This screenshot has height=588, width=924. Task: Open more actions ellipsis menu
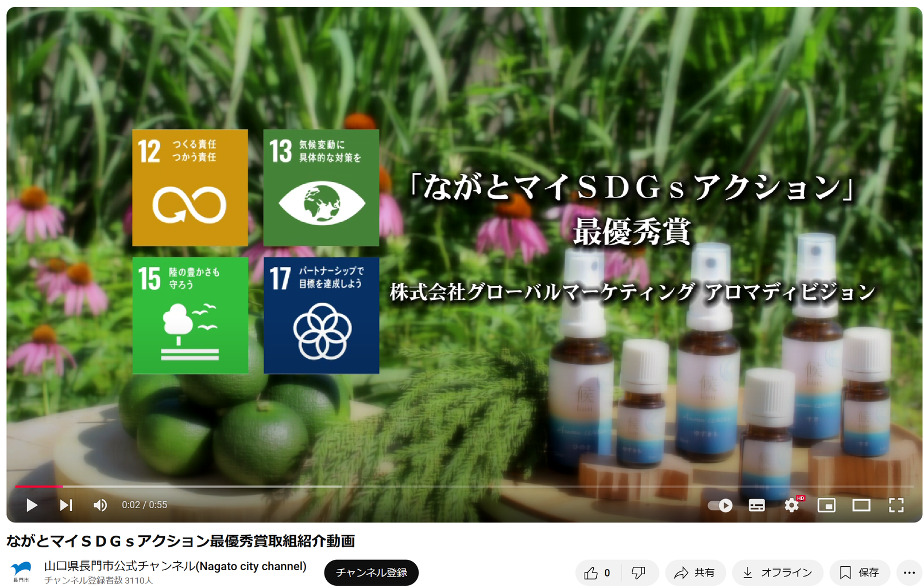pyautogui.click(x=909, y=572)
